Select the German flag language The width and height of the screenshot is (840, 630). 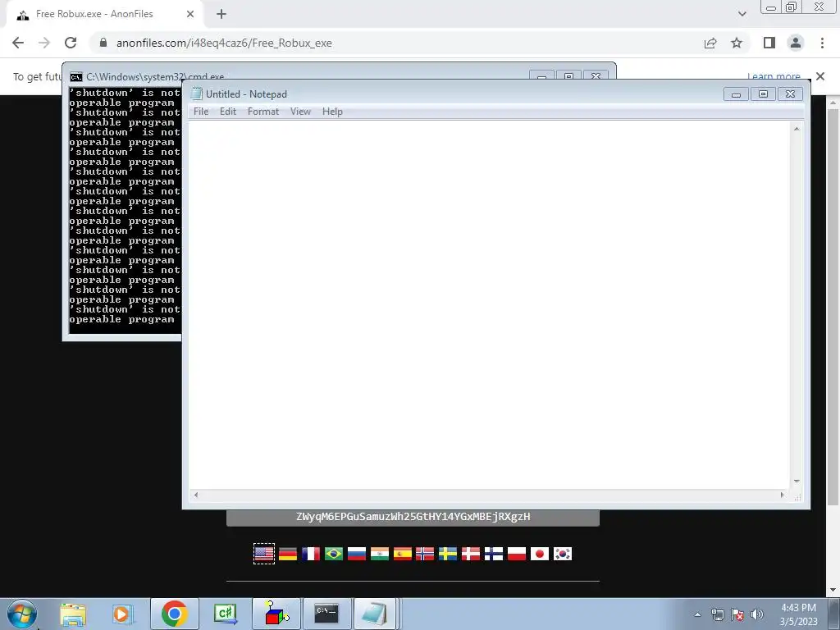288,554
